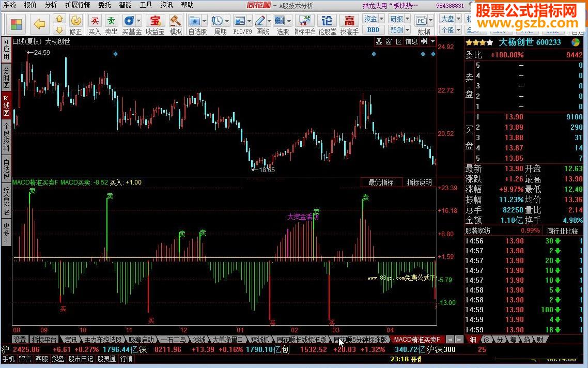Open the 自选股 watchlist folder icon

[x=195, y=21]
